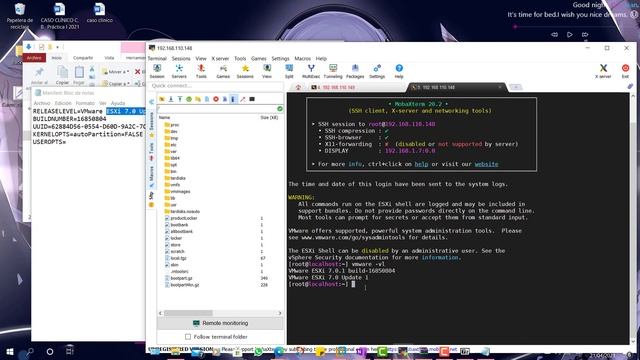
Task: Select the vmimages folder in the file list
Action: (x=177, y=191)
